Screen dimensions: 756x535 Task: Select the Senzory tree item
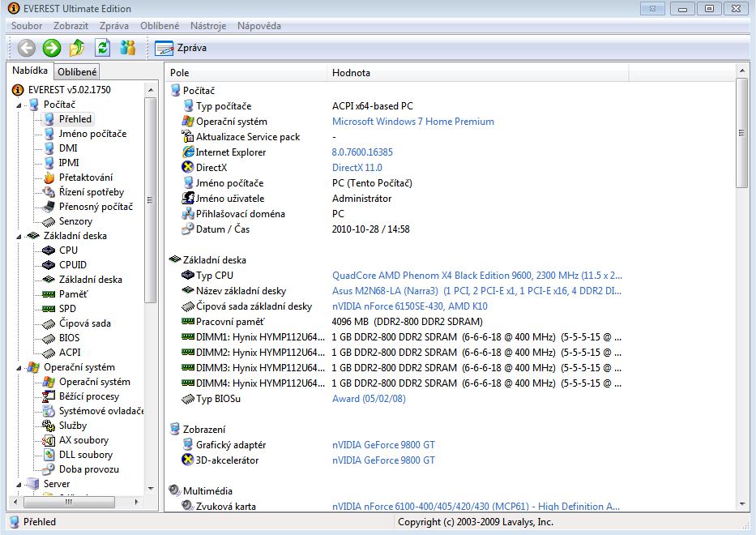75,221
